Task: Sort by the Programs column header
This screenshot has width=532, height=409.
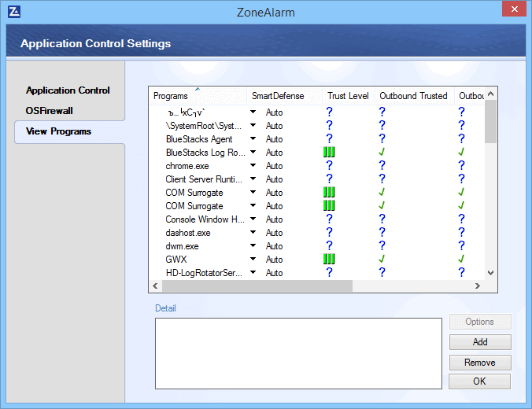Action: [198, 96]
